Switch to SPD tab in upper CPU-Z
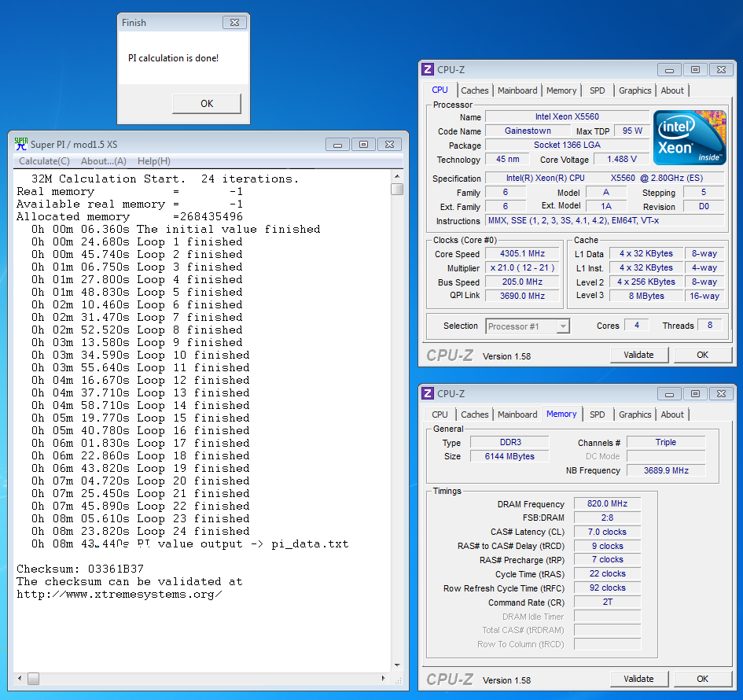Image resolution: width=743 pixels, height=700 pixels. click(x=597, y=90)
